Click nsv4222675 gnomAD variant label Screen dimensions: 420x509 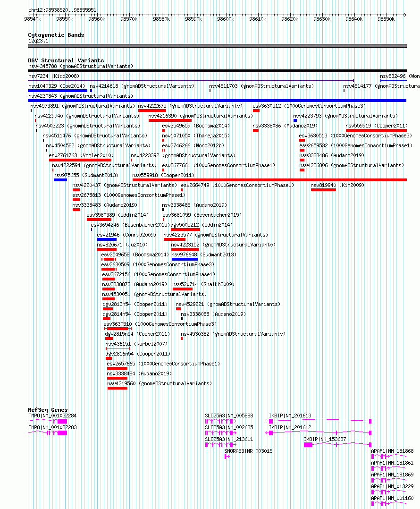[190, 106]
